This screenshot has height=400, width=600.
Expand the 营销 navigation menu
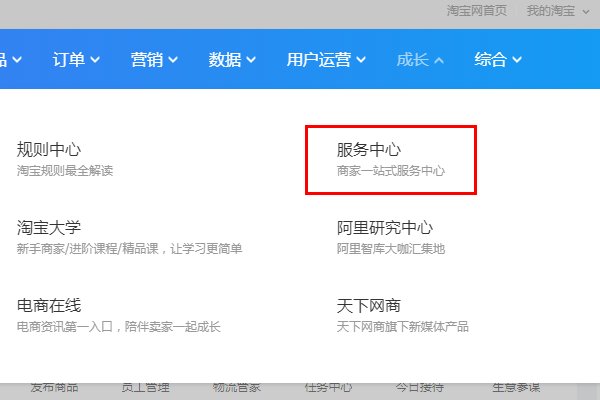[154, 59]
